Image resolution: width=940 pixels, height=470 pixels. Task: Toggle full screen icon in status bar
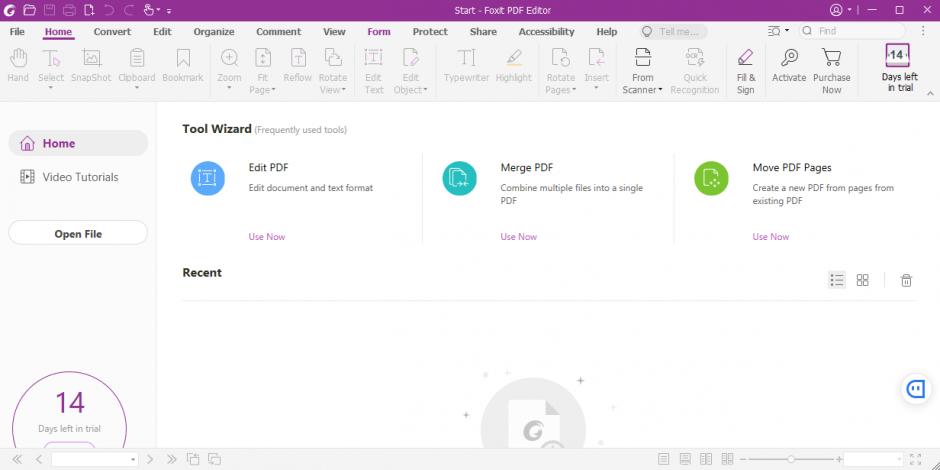tap(915, 459)
